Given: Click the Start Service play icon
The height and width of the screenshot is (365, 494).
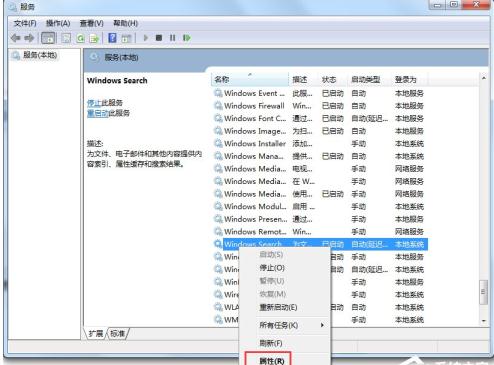Looking at the screenshot, I should click(x=146, y=38).
